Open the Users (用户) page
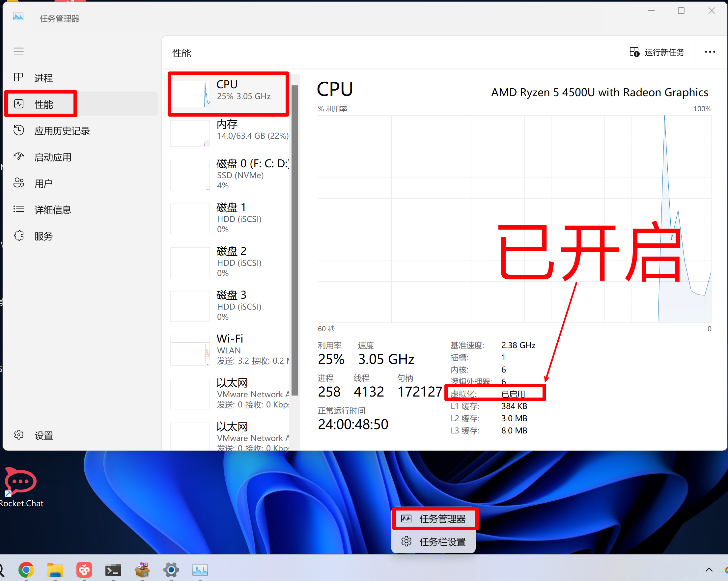 pos(43,184)
